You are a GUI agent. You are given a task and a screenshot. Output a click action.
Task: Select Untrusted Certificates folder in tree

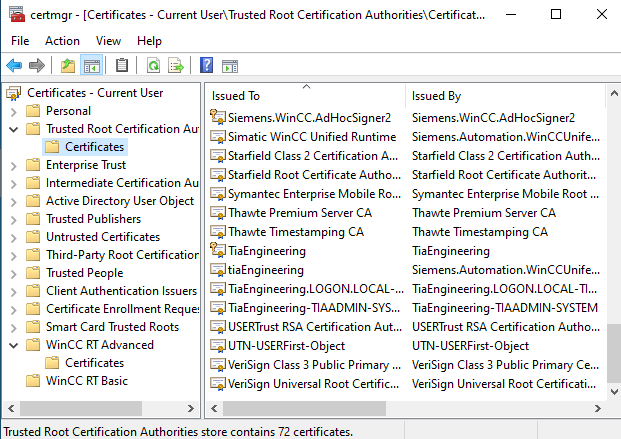coord(102,237)
